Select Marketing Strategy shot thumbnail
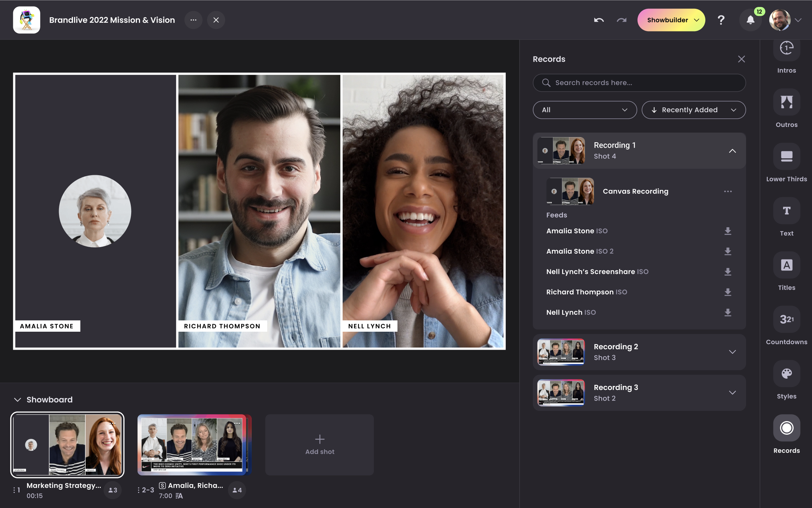The height and width of the screenshot is (508, 812). [x=67, y=445]
